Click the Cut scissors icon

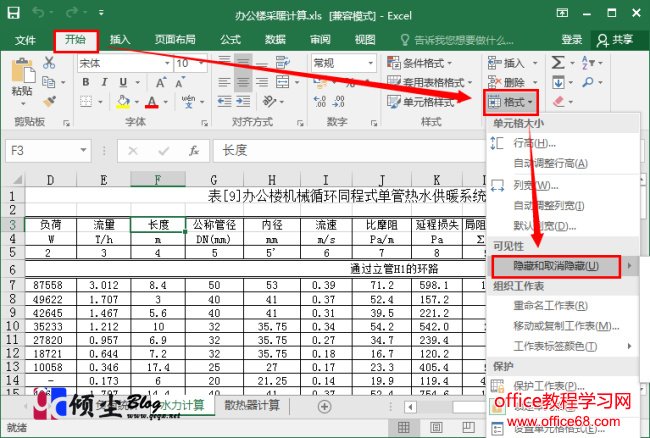click(49, 63)
